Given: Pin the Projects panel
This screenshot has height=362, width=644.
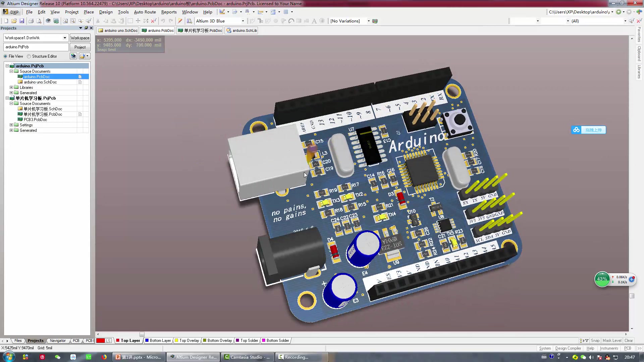Looking at the screenshot, I should (x=86, y=28).
